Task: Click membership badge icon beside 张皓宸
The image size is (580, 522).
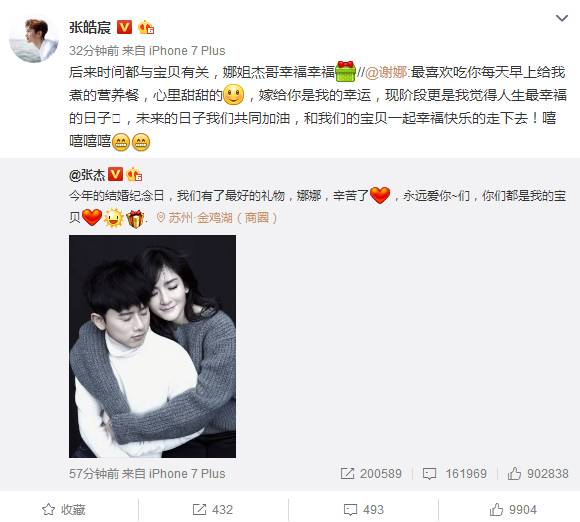Action: pyautogui.click(x=146, y=27)
